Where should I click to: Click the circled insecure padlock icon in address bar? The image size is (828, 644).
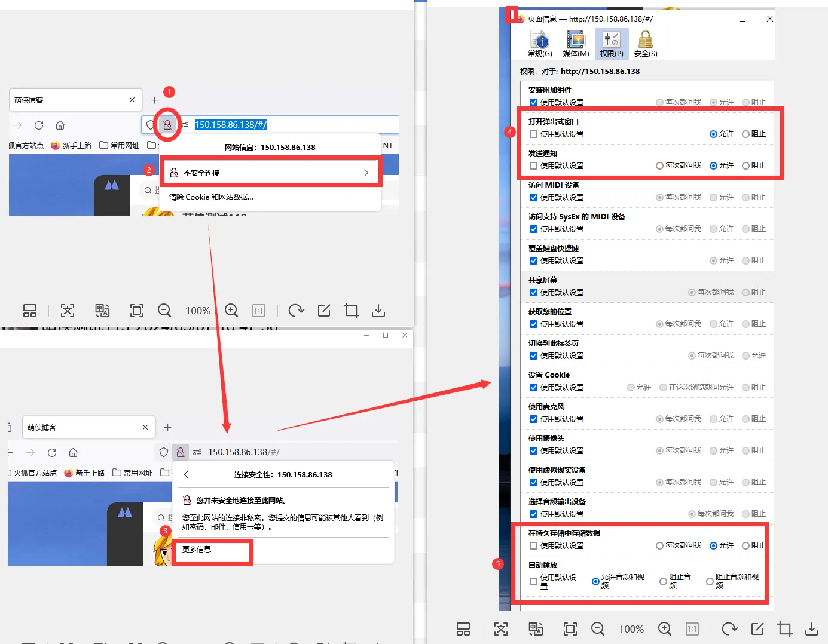point(167,124)
